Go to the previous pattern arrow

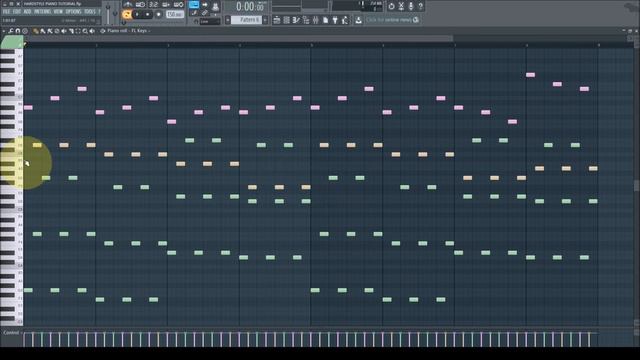point(228,20)
